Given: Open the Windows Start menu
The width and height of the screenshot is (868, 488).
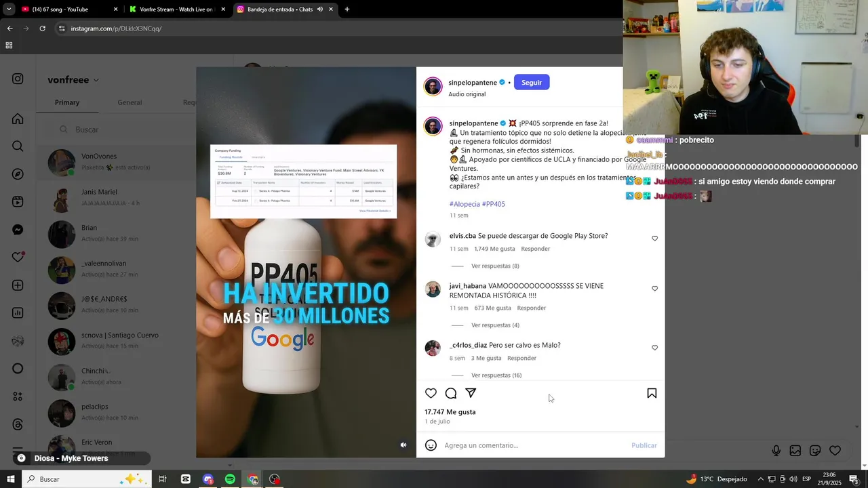Looking at the screenshot, I should click(10, 479).
